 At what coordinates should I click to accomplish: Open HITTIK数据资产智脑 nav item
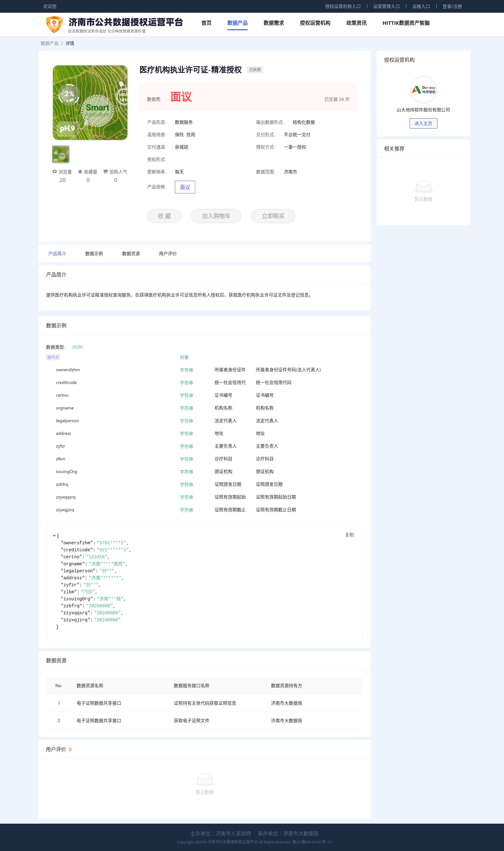tap(406, 23)
